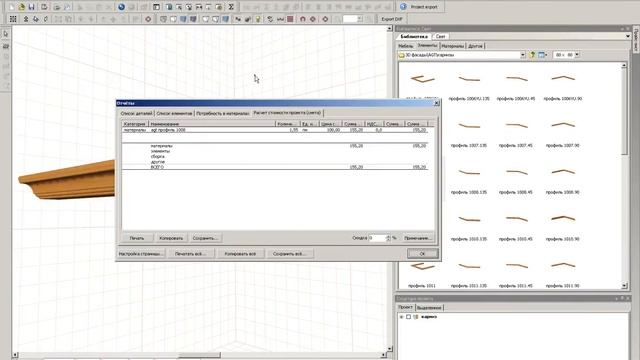The width and height of the screenshot is (640, 360).
Task: Toggle the карниз checkbox in project tree
Action: (409, 317)
